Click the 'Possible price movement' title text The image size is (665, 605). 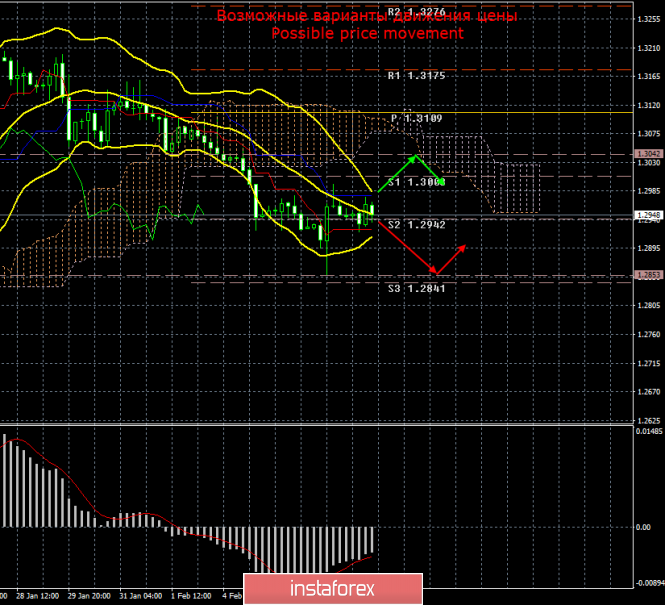pyautogui.click(x=367, y=33)
